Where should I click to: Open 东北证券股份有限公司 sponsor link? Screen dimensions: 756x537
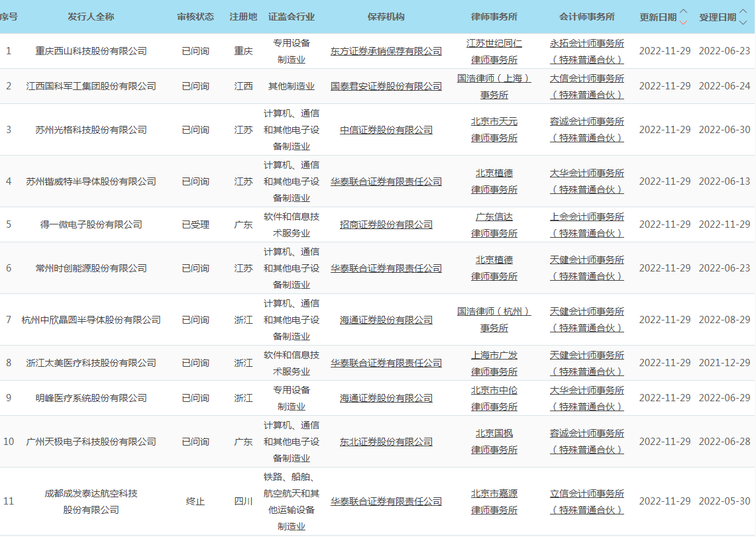click(386, 442)
